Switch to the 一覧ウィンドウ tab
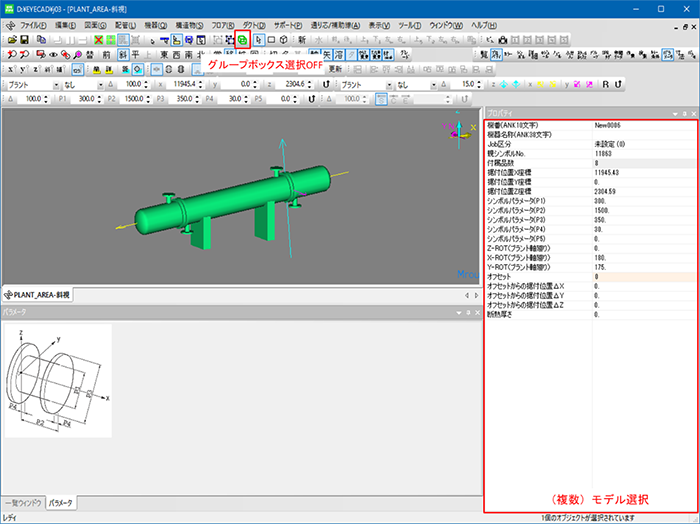This screenshot has height=524, width=700. (22, 502)
